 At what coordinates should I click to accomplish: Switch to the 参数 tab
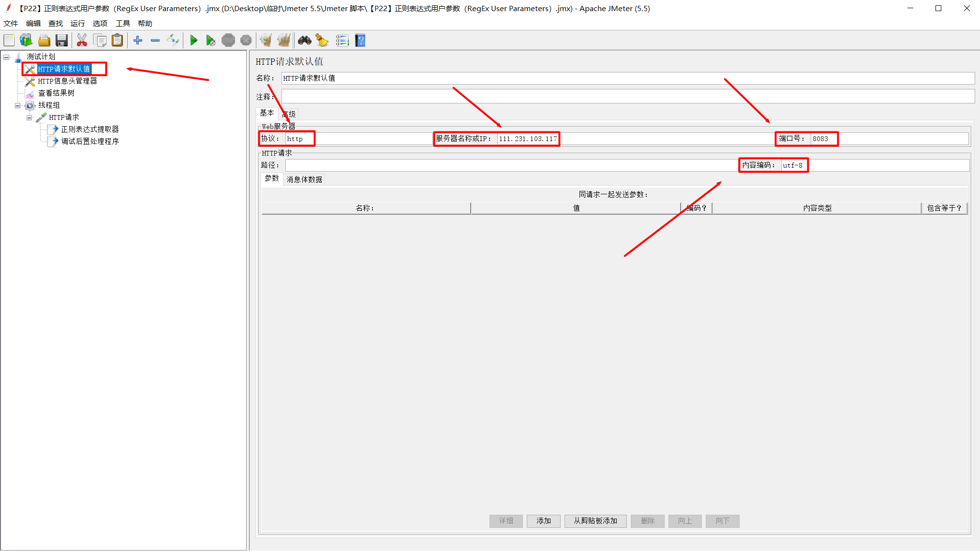(x=272, y=178)
